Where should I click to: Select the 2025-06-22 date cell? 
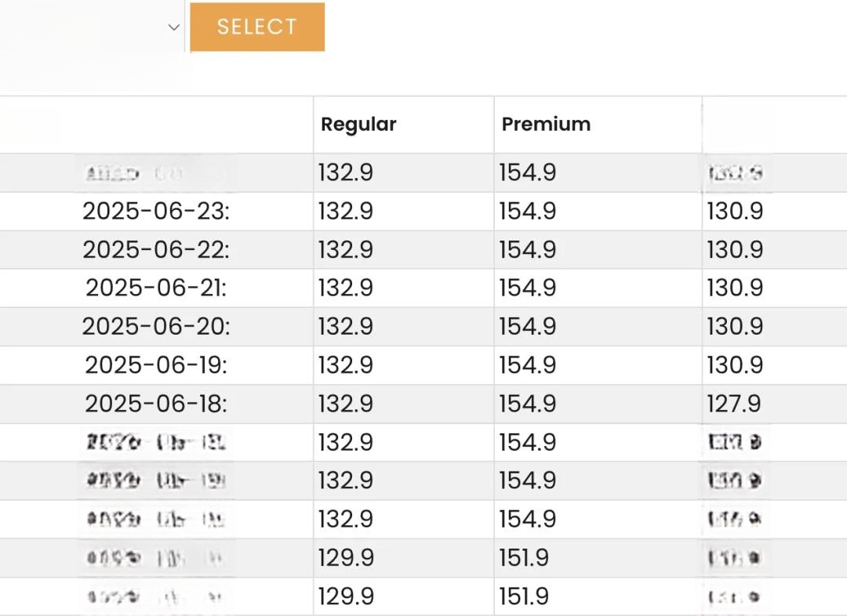pyautogui.click(x=156, y=249)
